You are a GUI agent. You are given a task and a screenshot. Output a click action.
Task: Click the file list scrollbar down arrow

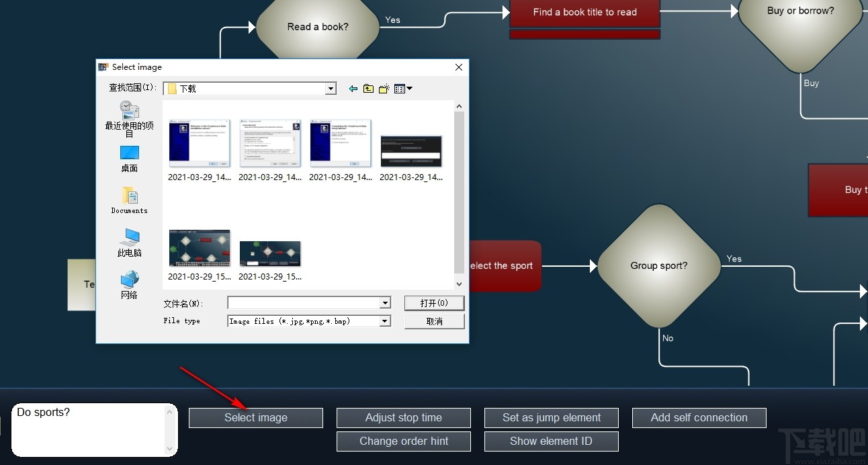click(460, 285)
